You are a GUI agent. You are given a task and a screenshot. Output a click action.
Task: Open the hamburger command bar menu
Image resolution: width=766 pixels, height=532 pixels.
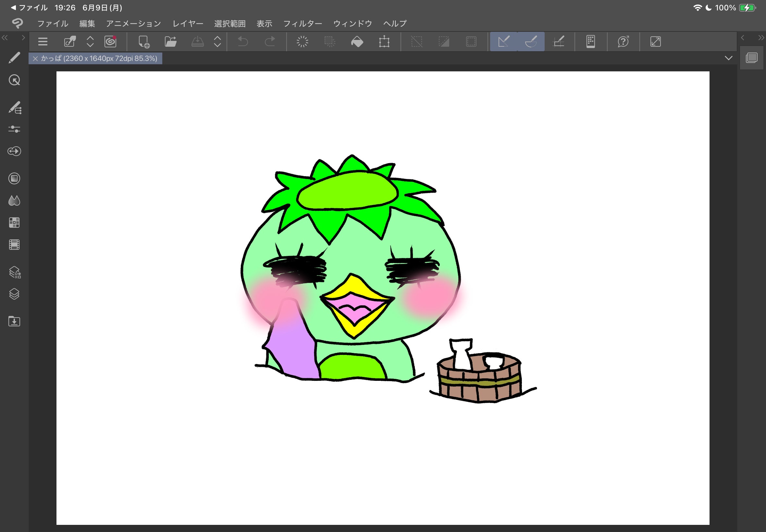tap(43, 42)
